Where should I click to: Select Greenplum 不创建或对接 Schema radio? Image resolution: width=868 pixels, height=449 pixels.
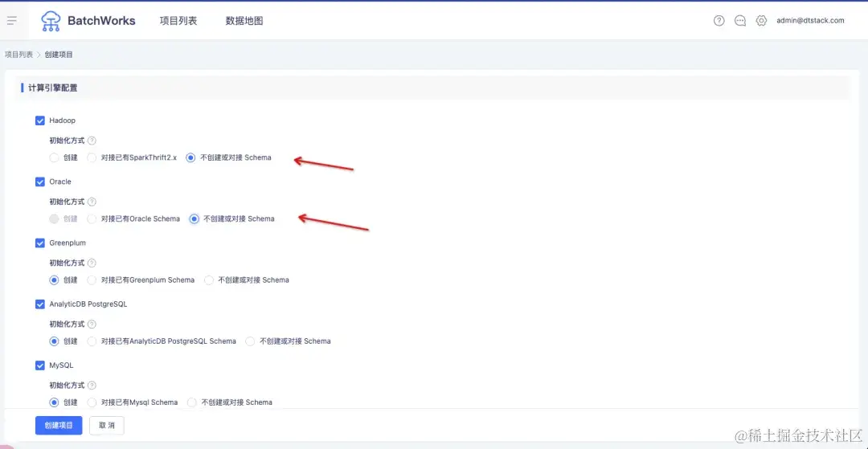(x=209, y=280)
